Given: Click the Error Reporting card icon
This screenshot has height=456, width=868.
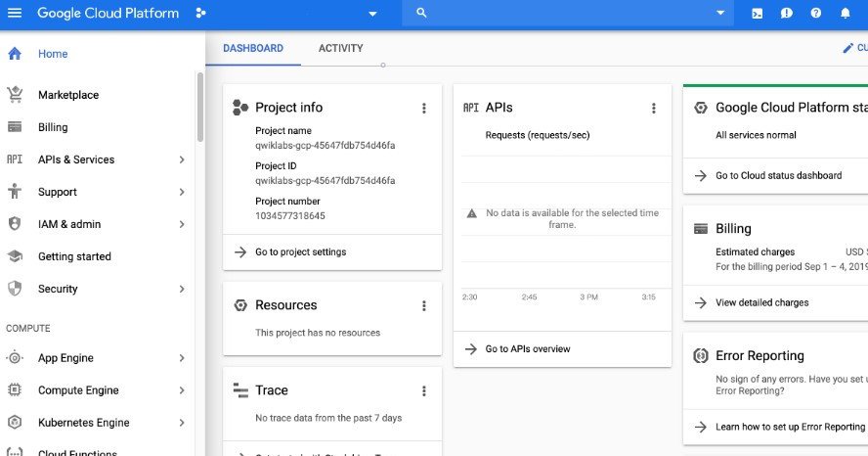Looking at the screenshot, I should coord(701,356).
